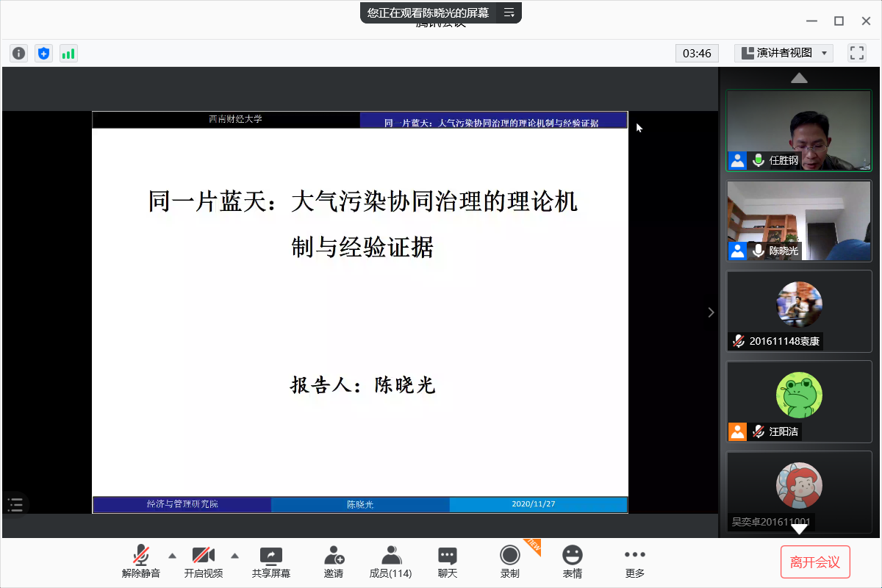Unmute microphone with 解除静音
Viewport: 882px width, 588px height.
[x=140, y=562]
